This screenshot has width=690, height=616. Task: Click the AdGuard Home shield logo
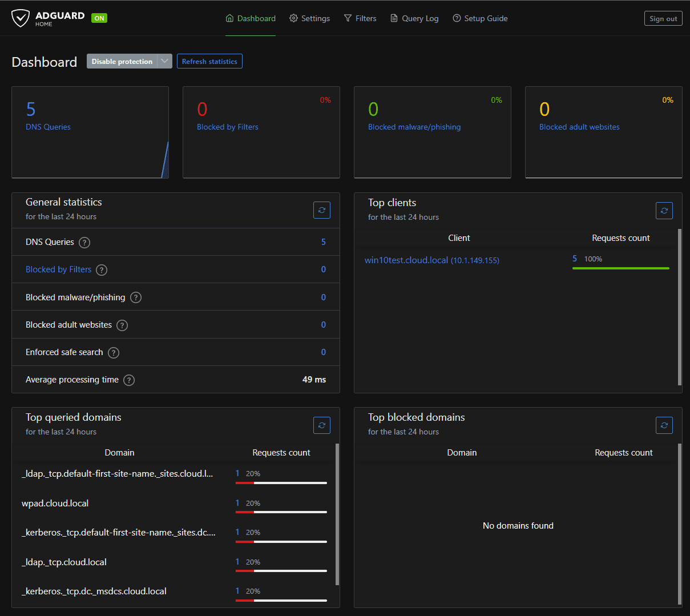coord(21,18)
